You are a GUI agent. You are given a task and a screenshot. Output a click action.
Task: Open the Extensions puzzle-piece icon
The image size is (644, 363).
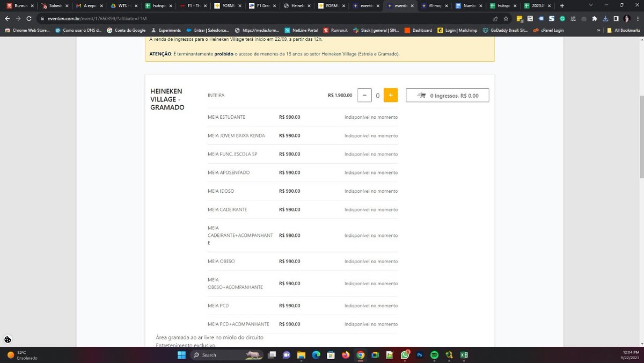[594, 18]
